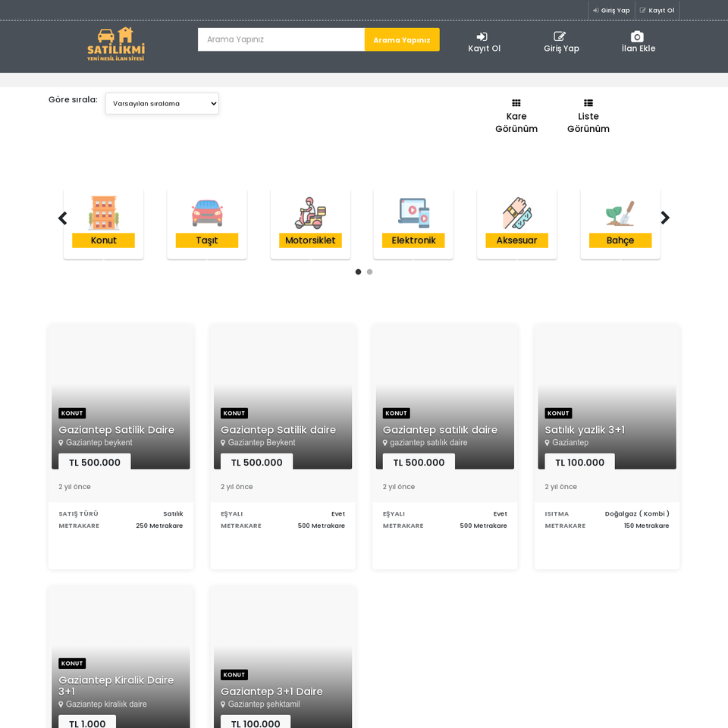728x728 pixels.
Task: Click the İlan Ekle camera icon
Action: click(x=638, y=36)
